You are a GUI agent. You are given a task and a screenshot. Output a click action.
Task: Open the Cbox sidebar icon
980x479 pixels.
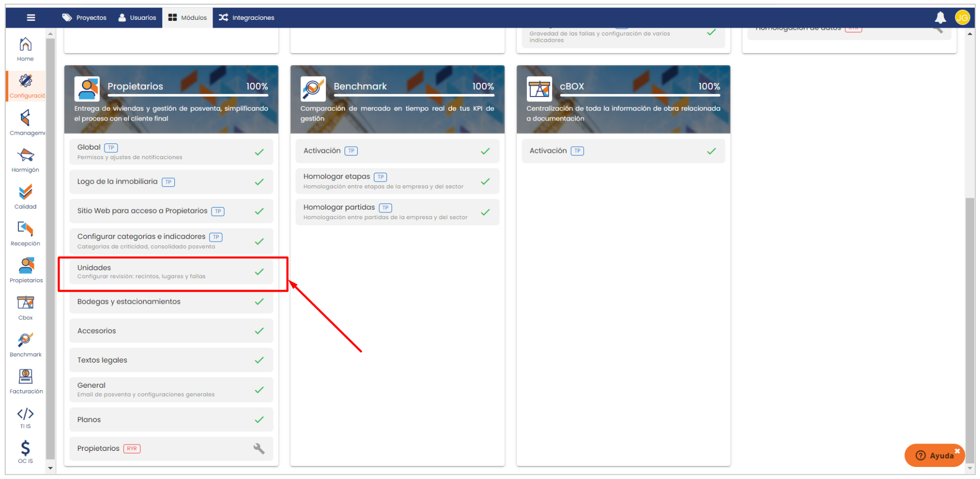point(25,307)
